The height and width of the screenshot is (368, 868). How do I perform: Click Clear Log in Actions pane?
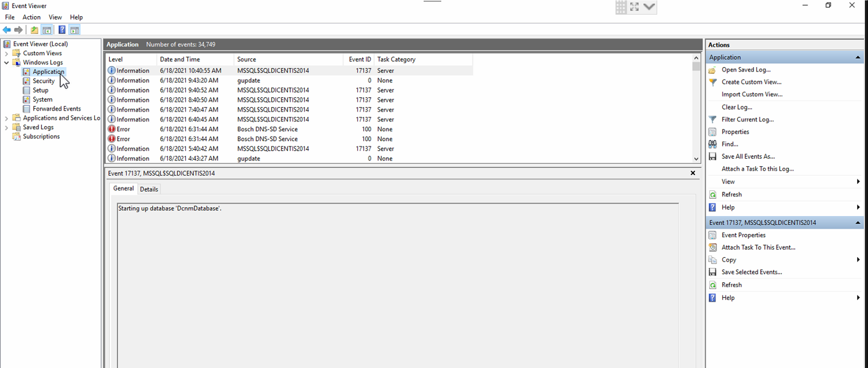pos(737,107)
